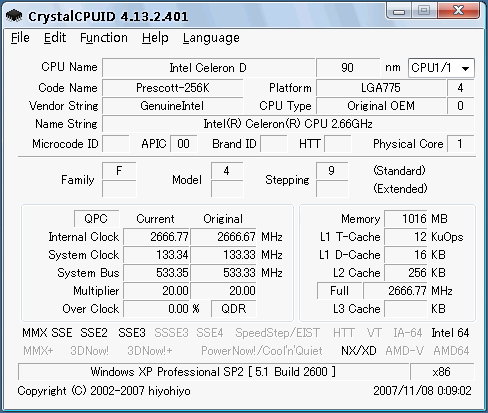The image size is (488, 413).
Task: Click the current System Bus value 533.35
Action: pos(156,273)
